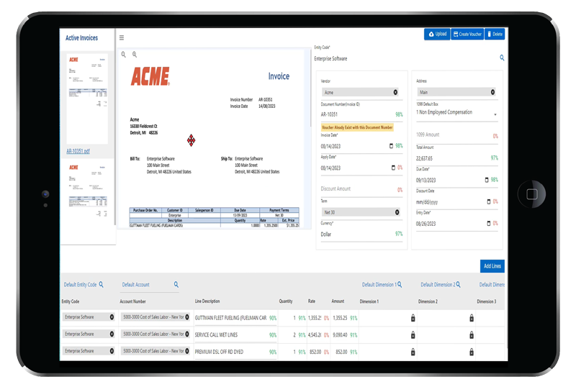Click the Active Invoices heading
Screen dimensions: 576x392
tap(81, 38)
